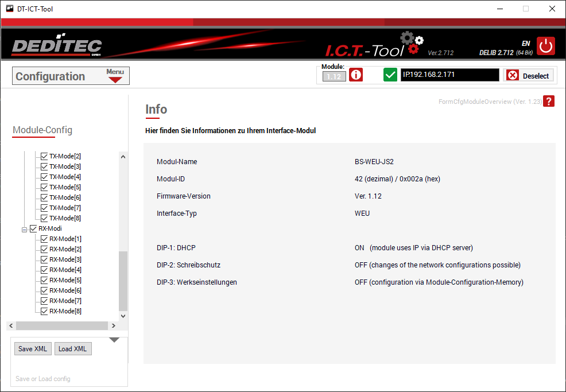
Task: Click the DEDITEC logo
Action: click(x=57, y=46)
